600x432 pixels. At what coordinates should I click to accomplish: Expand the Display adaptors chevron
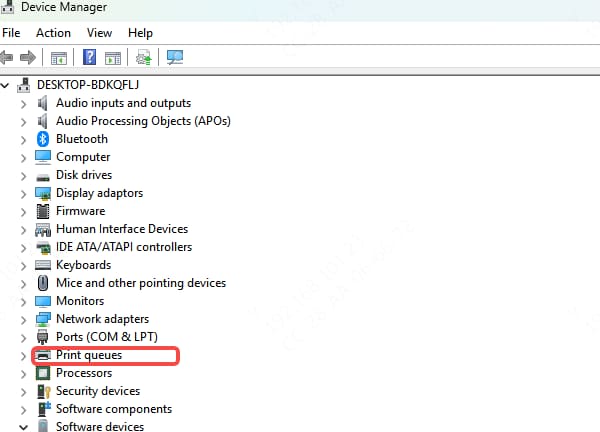[x=23, y=194]
